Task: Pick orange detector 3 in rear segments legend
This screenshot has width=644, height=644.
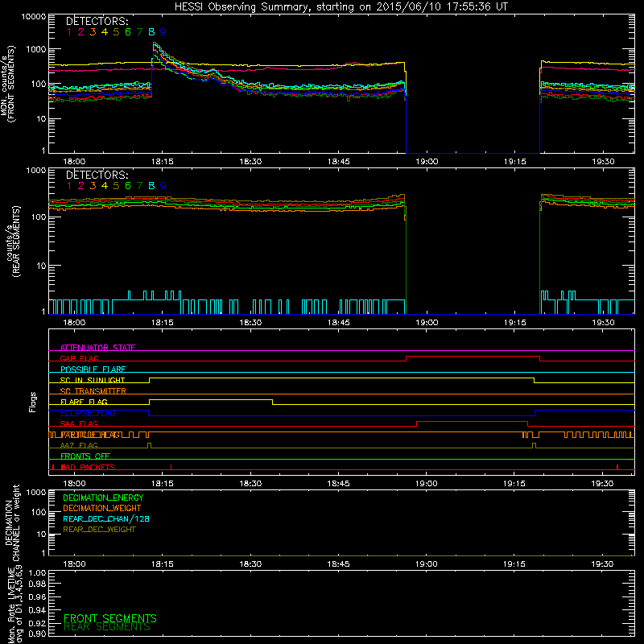Action: pyautogui.click(x=93, y=186)
